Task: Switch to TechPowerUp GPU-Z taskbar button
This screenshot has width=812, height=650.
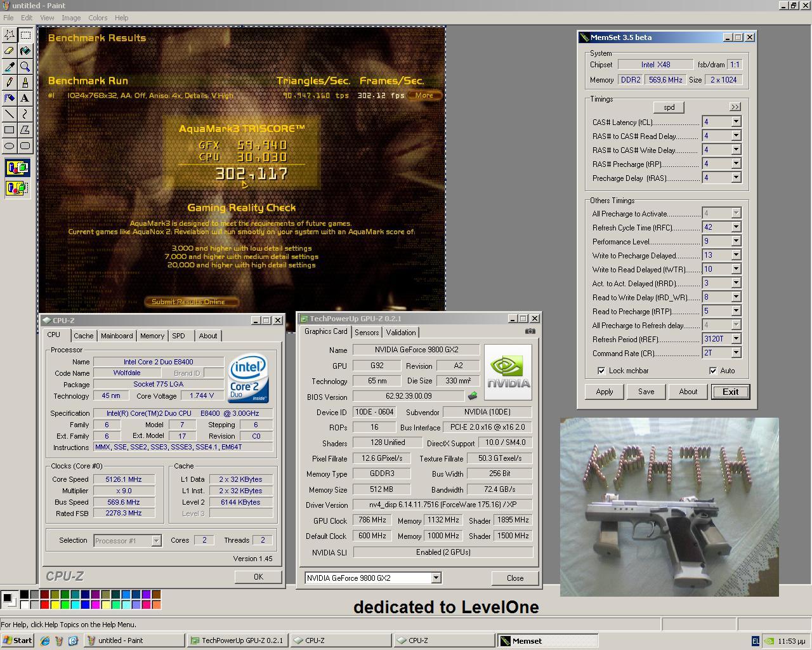Action: point(237,640)
